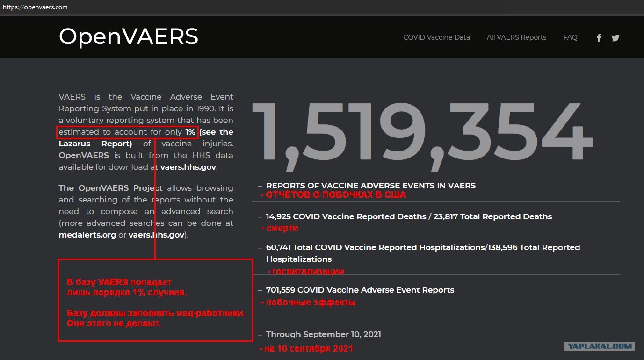Open the vaers.hhs.gov link in parentheses
The height and width of the screenshot is (360, 644).
(157, 235)
